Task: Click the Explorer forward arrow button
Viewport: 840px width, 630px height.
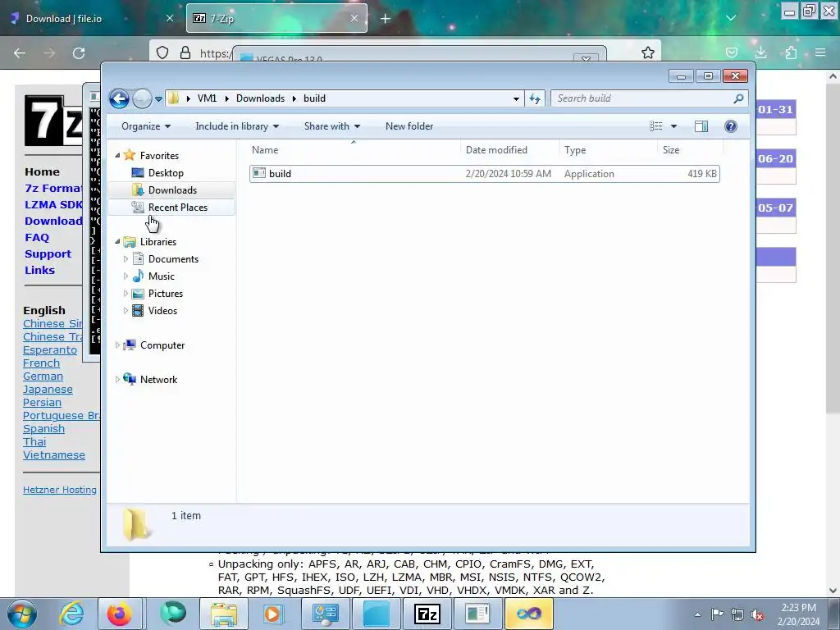Action: (x=142, y=98)
